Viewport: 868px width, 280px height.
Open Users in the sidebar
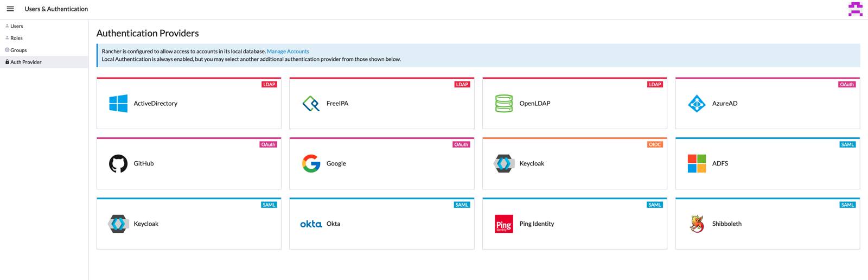click(x=17, y=26)
